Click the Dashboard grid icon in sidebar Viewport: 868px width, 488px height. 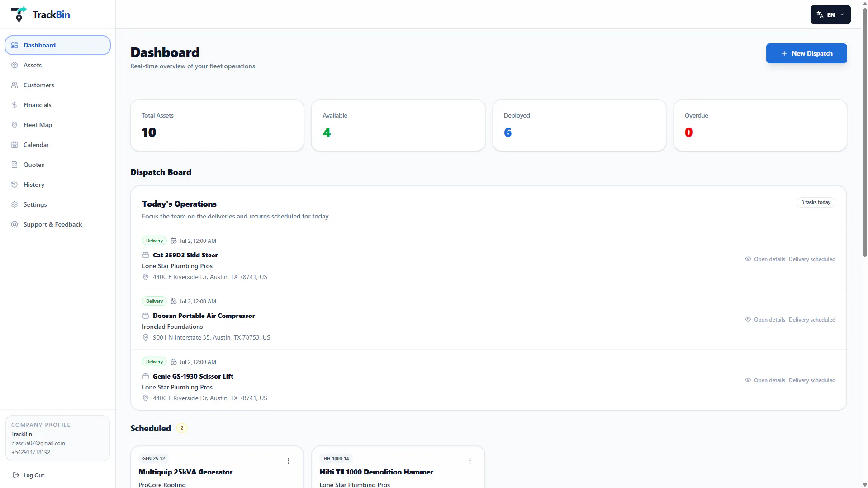pyautogui.click(x=14, y=45)
